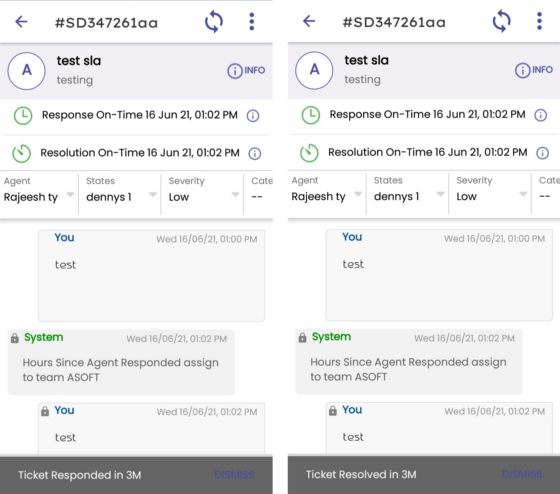This screenshot has width=560, height=494.
Task: Dismiss the Ticket Responded in 3M snackbar
Action: tap(234, 475)
